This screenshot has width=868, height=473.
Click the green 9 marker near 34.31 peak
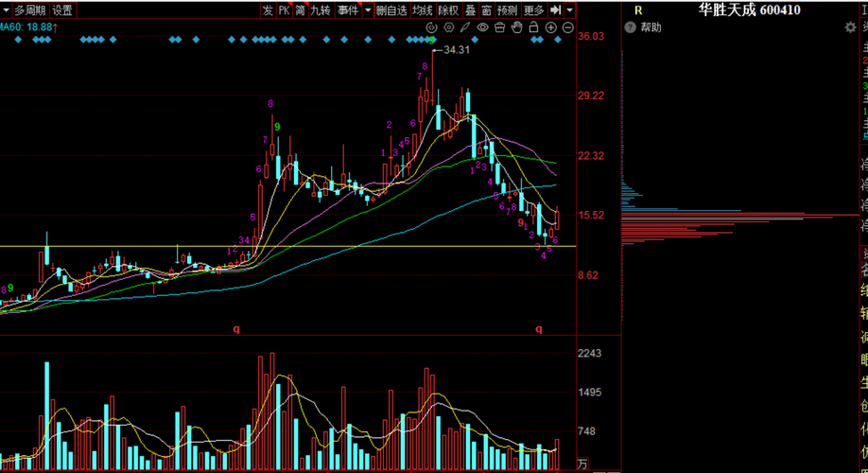(x=432, y=41)
